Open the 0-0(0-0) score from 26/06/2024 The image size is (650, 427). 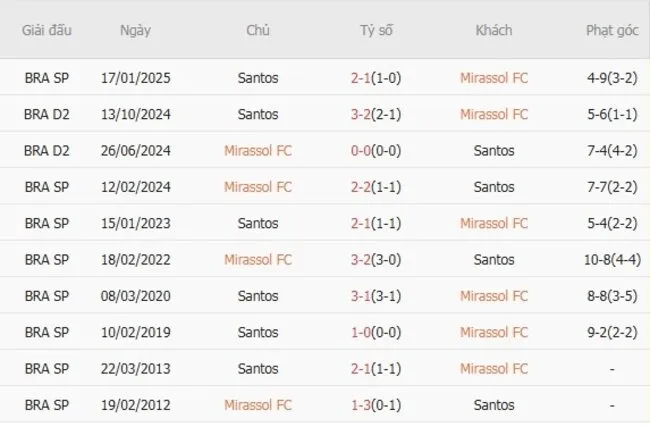tap(376, 150)
